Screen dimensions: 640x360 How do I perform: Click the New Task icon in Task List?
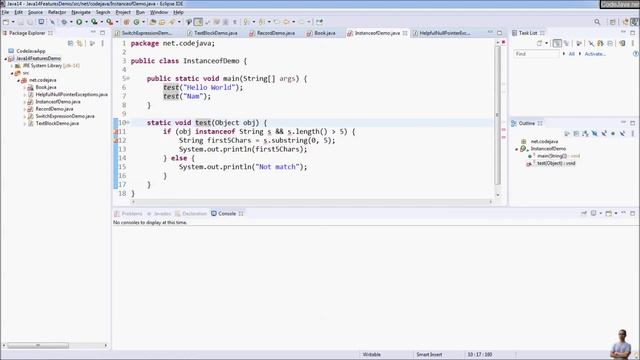point(540,43)
